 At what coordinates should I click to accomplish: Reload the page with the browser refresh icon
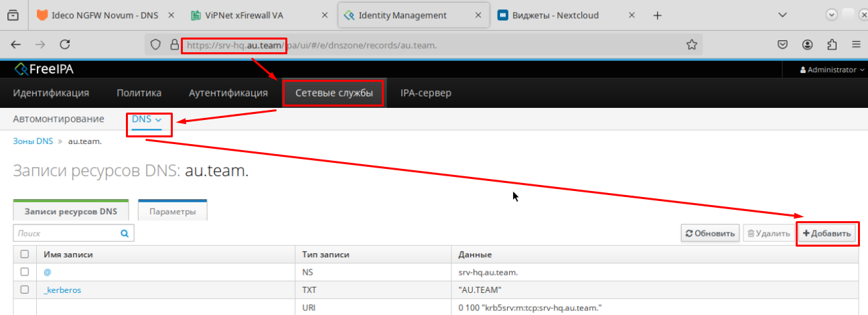coord(65,44)
